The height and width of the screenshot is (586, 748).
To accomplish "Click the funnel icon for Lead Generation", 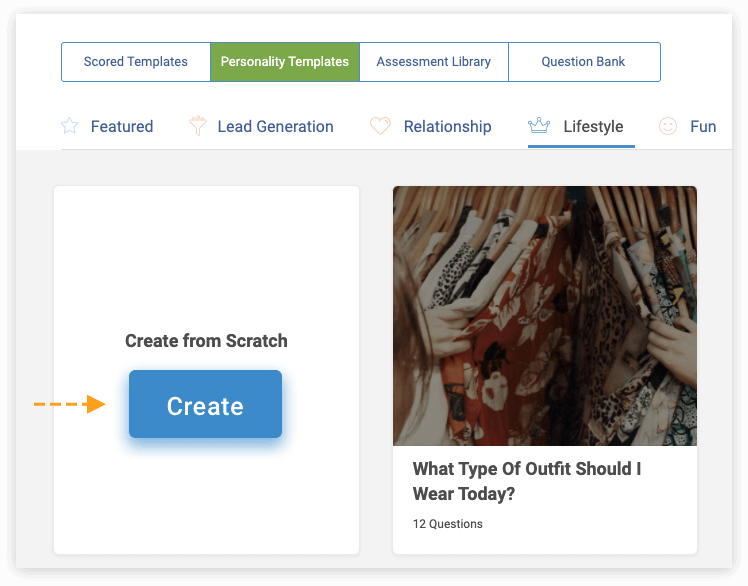I will click(x=198, y=126).
